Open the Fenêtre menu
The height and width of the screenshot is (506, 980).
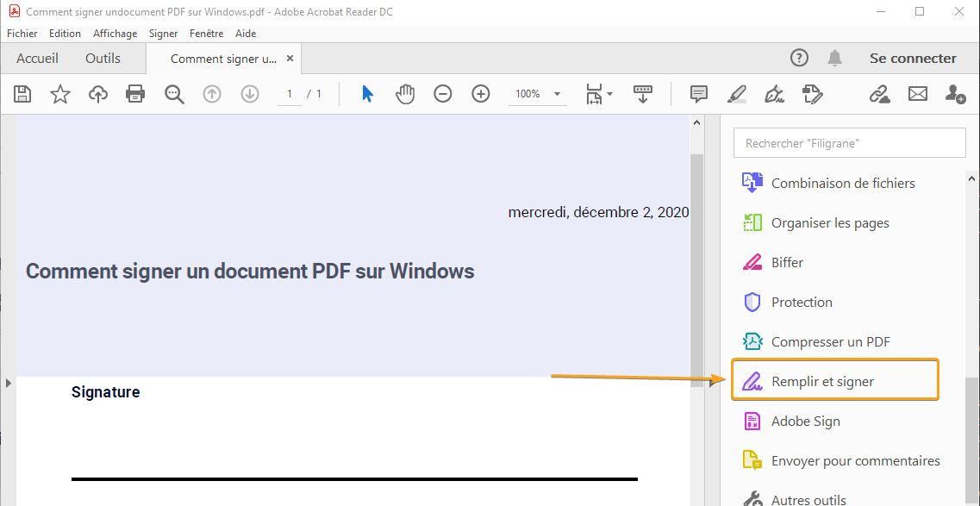[x=206, y=34]
